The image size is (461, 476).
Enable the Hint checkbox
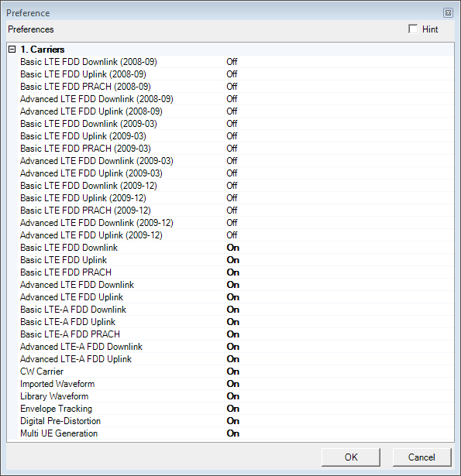click(x=413, y=29)
